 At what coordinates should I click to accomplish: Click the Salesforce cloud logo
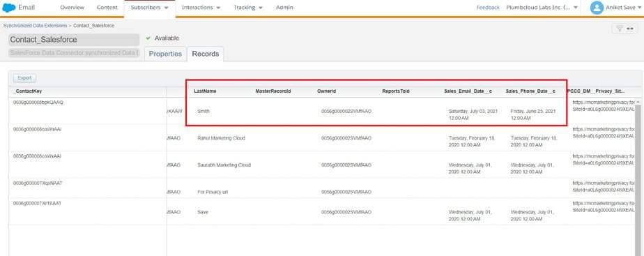point(9,8)
